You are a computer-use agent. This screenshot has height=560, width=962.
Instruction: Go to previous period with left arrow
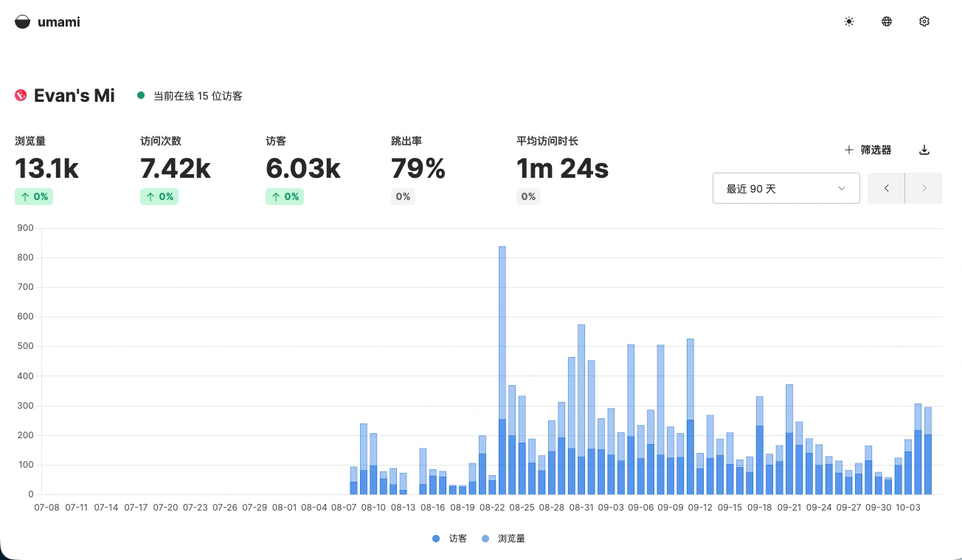coord(886,188)
